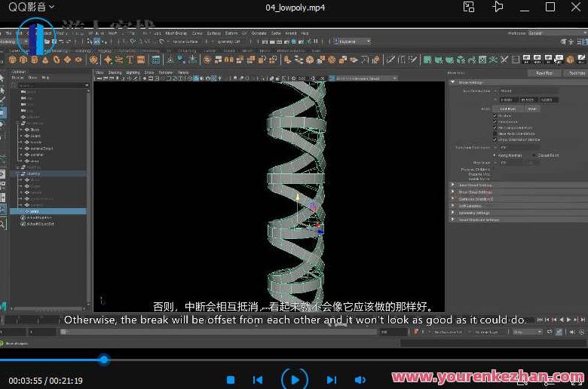The image size is (588, 389).
Task: Open the Workspace dropdown in Maya
Action: pos(556,33)
